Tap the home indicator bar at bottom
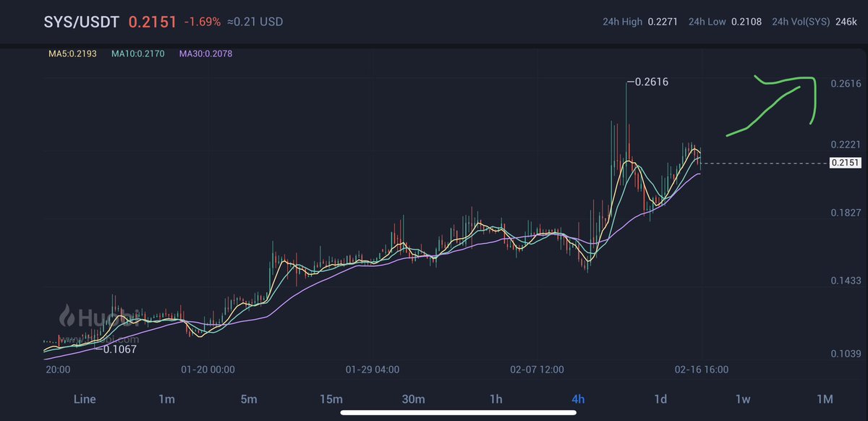 [x=459, y=414]
